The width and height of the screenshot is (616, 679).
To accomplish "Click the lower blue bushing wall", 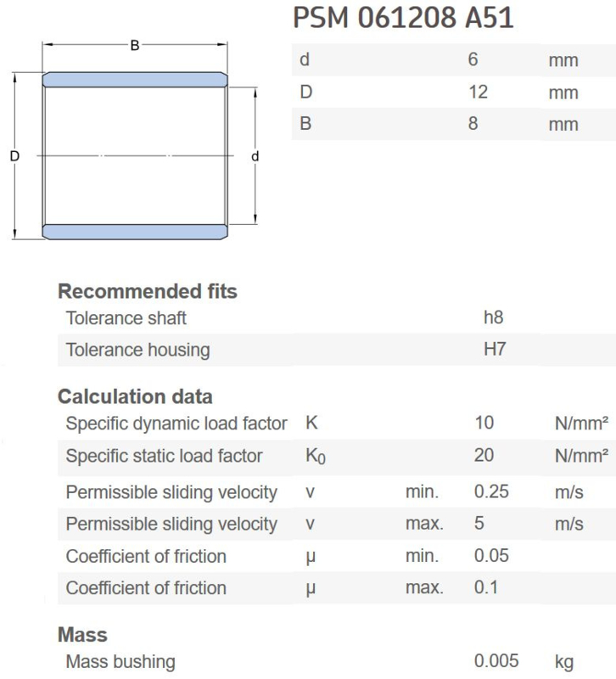I will pyautogui.click(x=135, y=232).
